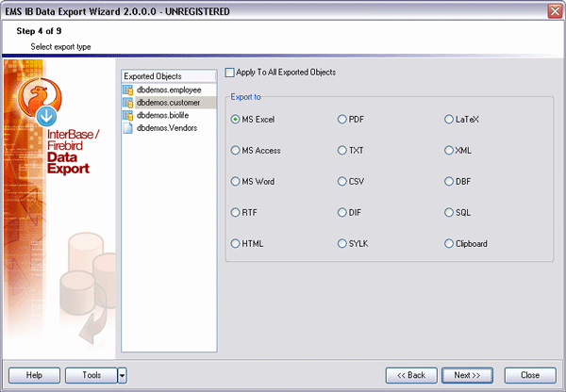The image size is (566, 392).
Task: Select dbdemos.Vendors in Exported Objects
Action: (167, 128)
